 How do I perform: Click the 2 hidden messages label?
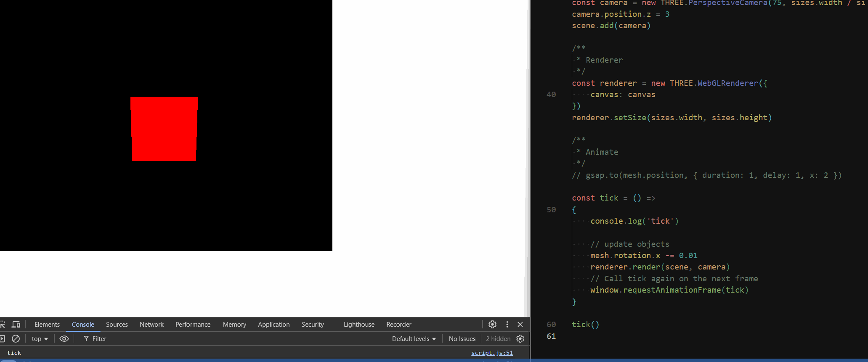(x=498, y=338)
